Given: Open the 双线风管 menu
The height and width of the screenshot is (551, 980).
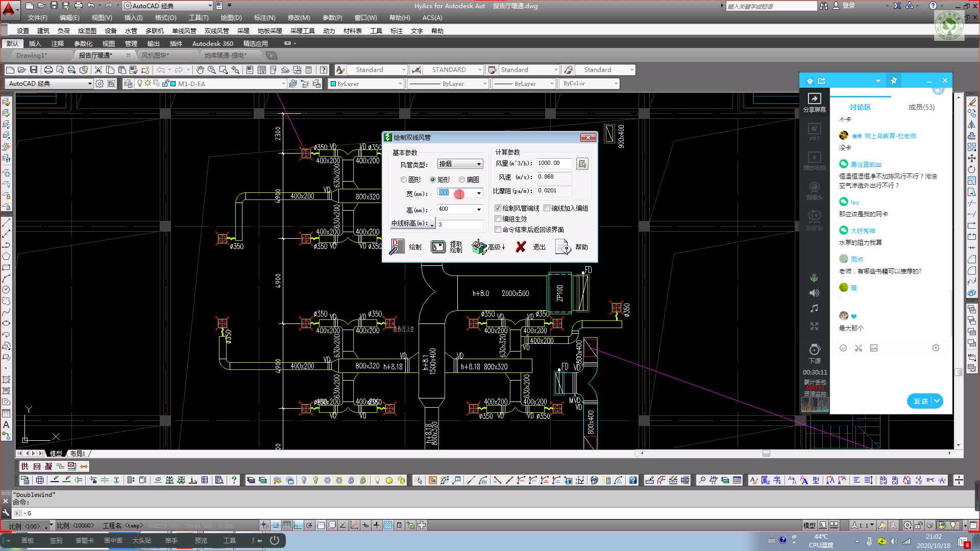Looking at the screenshot, I should (216, 31).
